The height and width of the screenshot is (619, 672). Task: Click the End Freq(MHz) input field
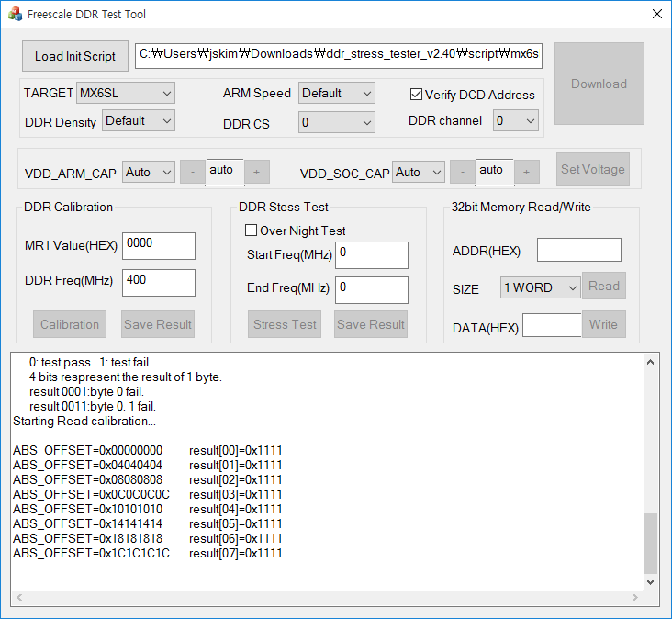(x=372, y=290)
